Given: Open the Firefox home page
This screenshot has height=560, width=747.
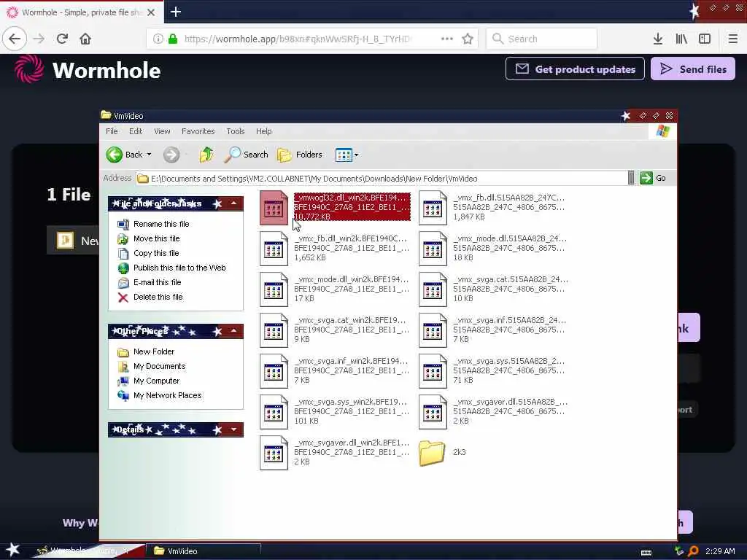Looking at the screenshot, I should tap(85, 39).
